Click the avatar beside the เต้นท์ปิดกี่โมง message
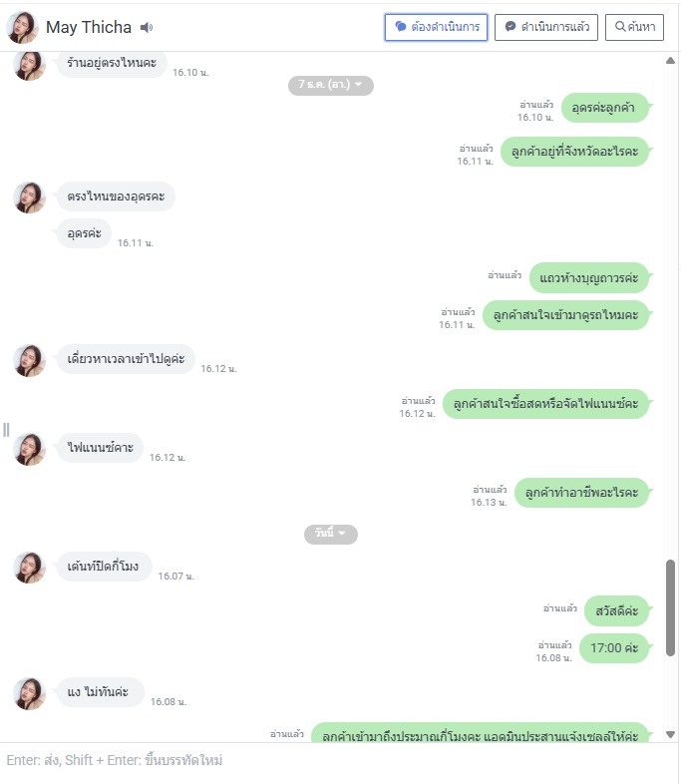681x784 pixels. click(29, 568)
